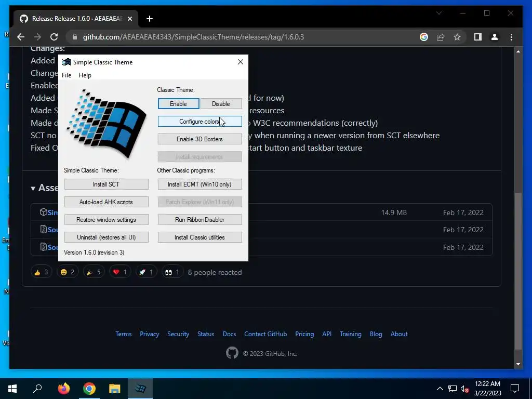Image resolution: width=532 pixels, height=399 pixels.
Task: Open a new Chrome tab
Action: (x=150, y=19)
